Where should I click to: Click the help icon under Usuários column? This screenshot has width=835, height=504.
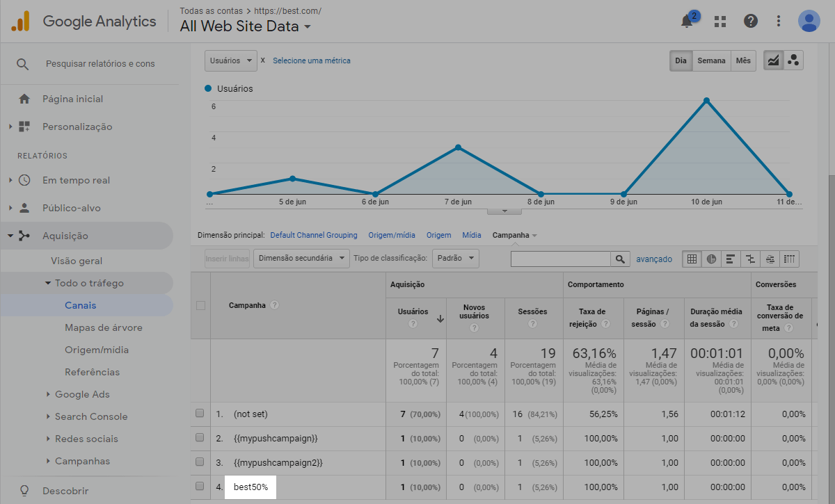coord(413,324)
